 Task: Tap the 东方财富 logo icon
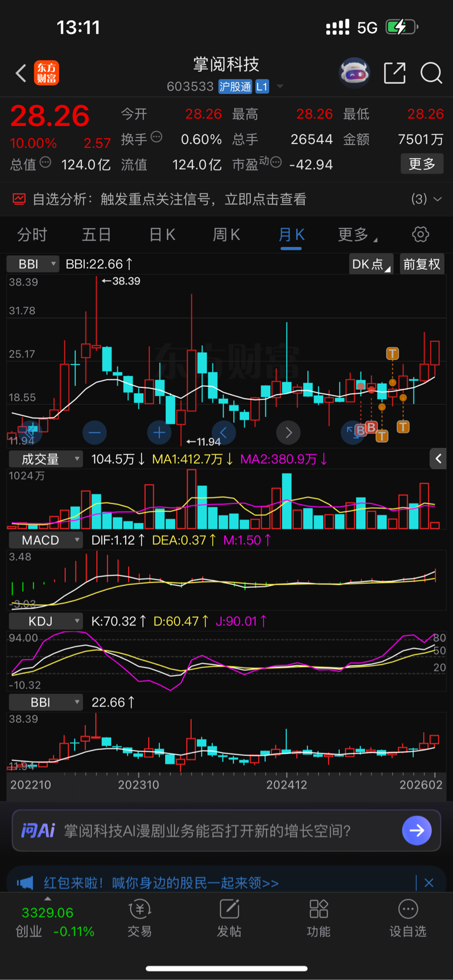point(47,73)
